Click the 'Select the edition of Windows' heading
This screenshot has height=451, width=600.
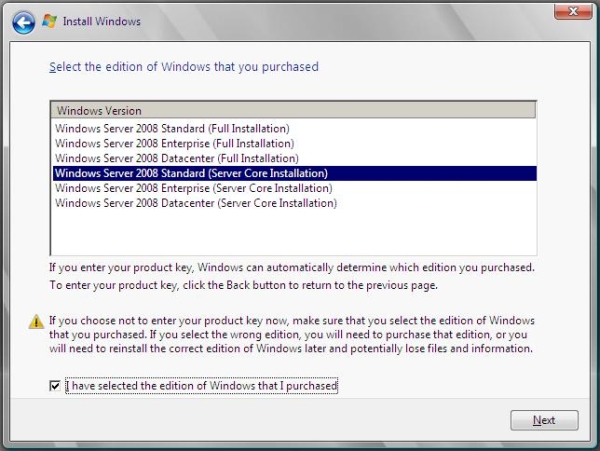click(x=184, y=67)
